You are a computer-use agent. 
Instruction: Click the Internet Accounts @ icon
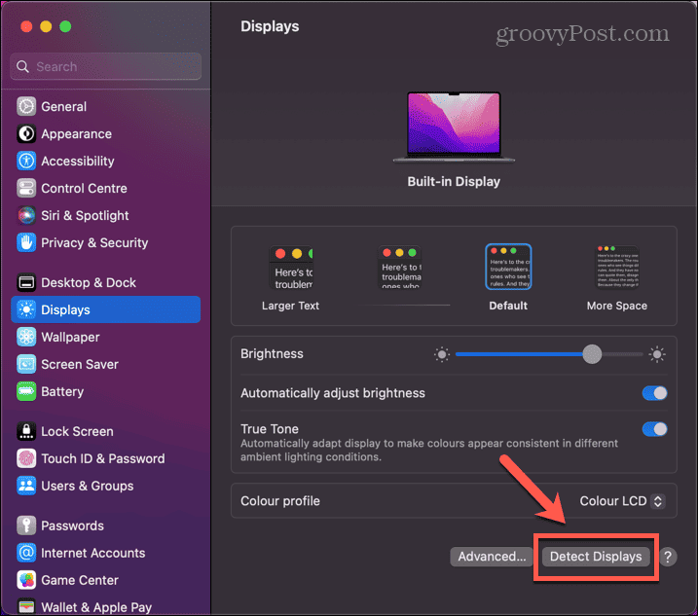click(x=26, y=553)
